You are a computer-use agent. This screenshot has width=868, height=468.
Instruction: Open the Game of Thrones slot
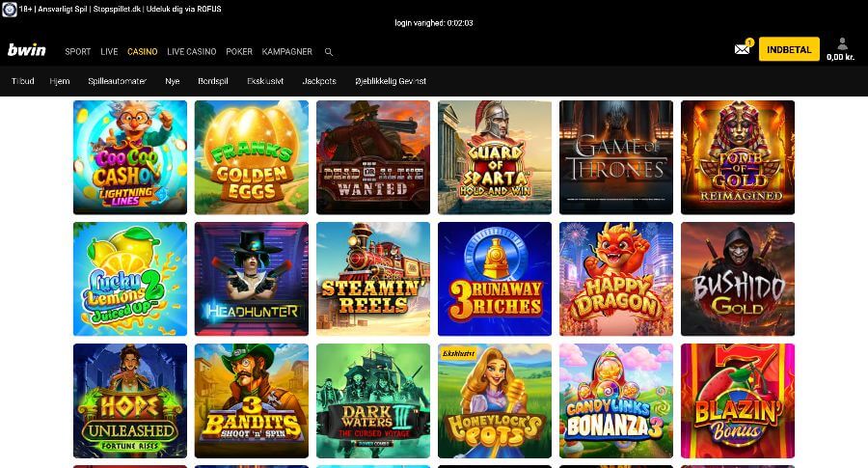click(x=616, y=157)
